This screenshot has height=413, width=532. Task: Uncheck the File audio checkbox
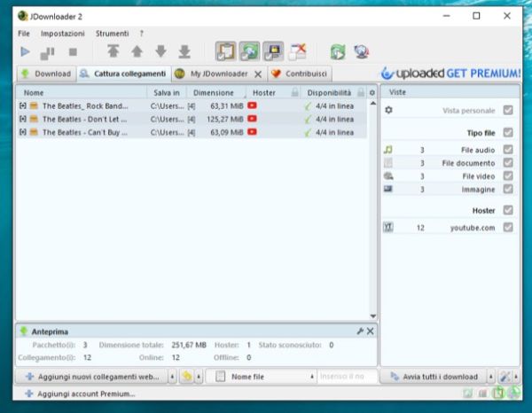[508, 149]
